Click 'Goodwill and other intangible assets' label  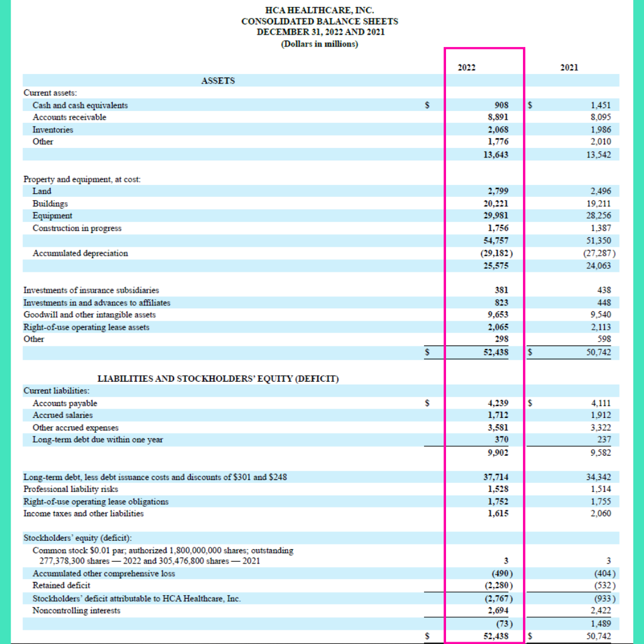89,315
